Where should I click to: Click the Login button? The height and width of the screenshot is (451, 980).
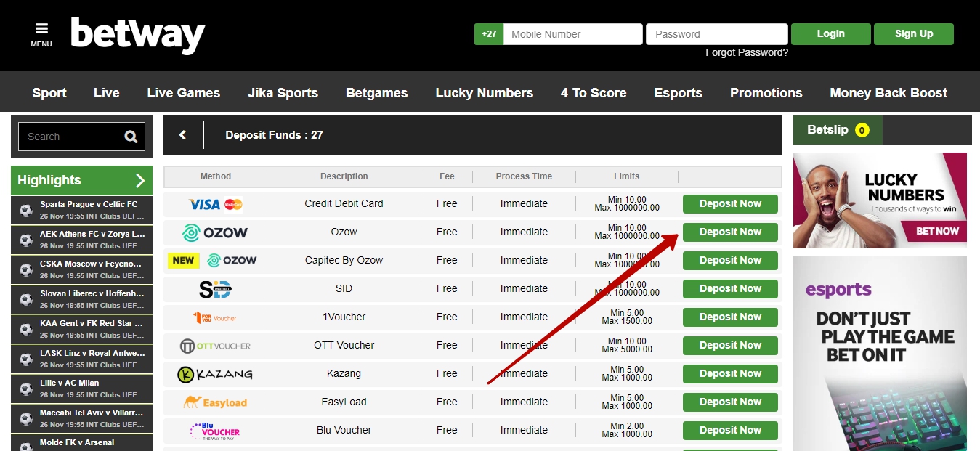click(x=831, y=34)
